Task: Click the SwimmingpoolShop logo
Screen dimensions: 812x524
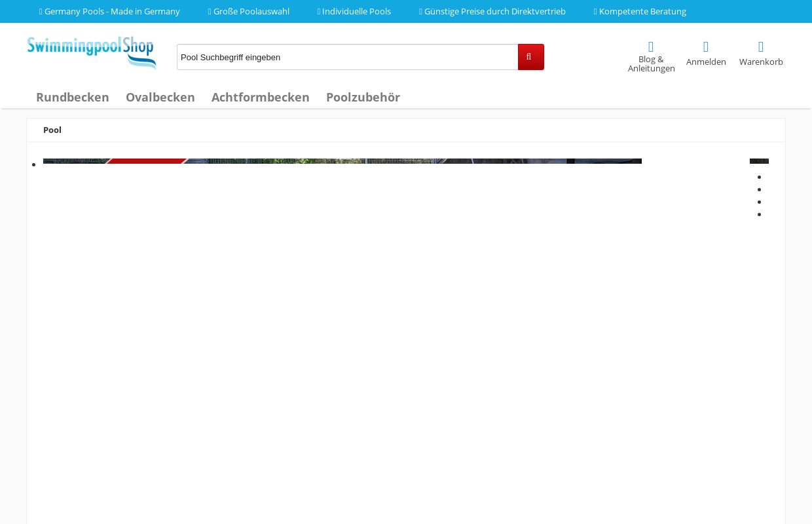Action: pos(92,52)
